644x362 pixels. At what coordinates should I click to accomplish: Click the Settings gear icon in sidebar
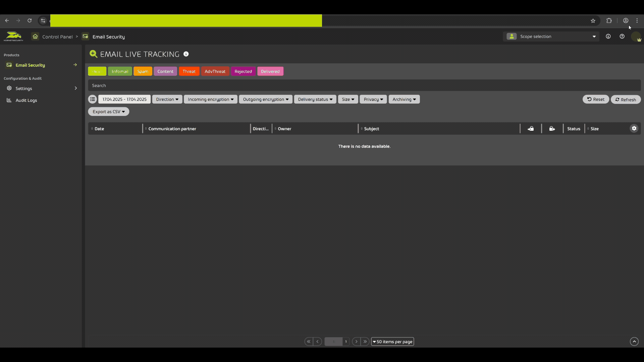(x=9, y=88)
